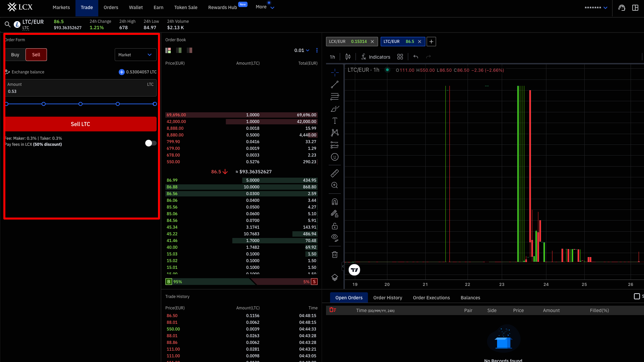Open order book three-dot options menu
This screenshot has height=362, width=644.
point(317,50)
